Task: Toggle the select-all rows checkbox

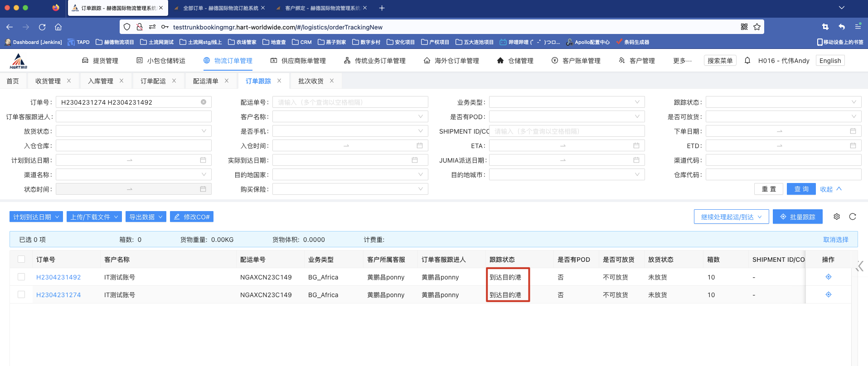Action: [21, 259]
